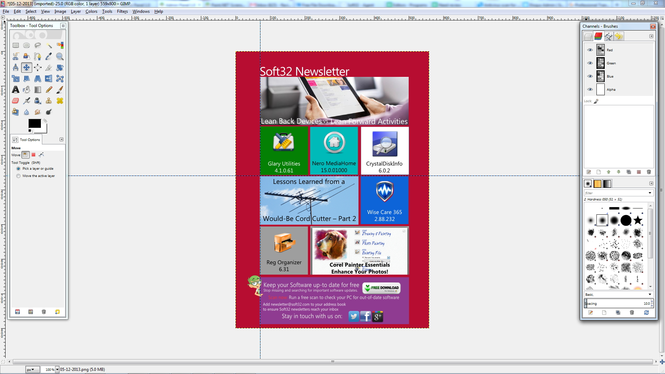Select the Scissors Select tool
Screen dimensions: 665x374
16,56
